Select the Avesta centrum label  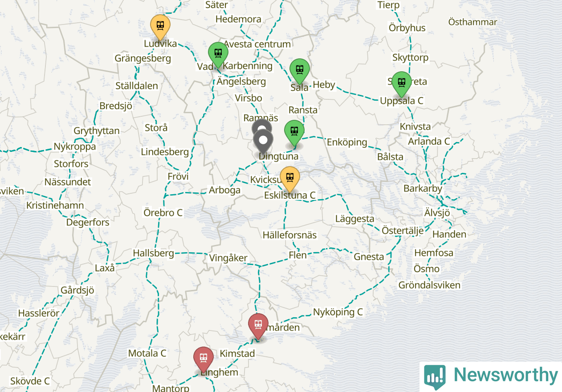[x=257, y=44]
